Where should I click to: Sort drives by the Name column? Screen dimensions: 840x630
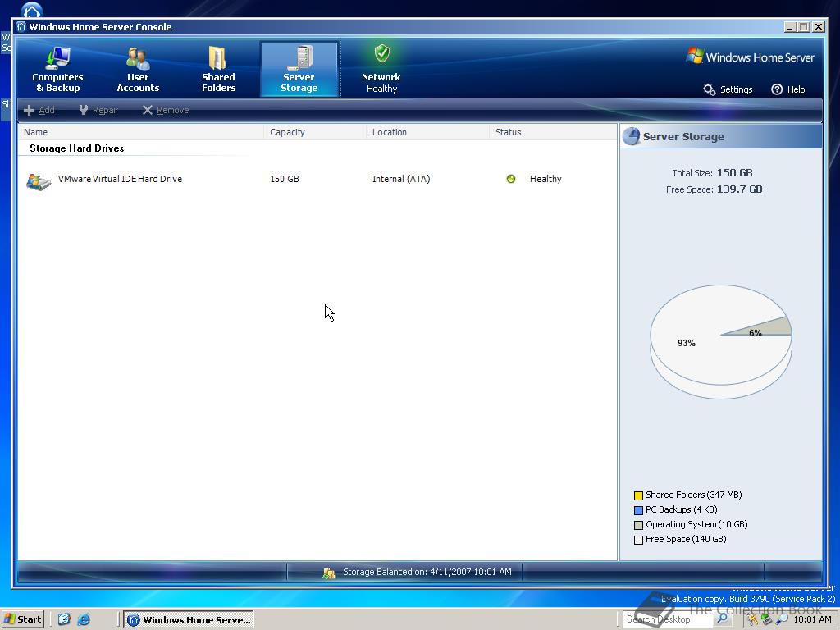tap(141, 132)
